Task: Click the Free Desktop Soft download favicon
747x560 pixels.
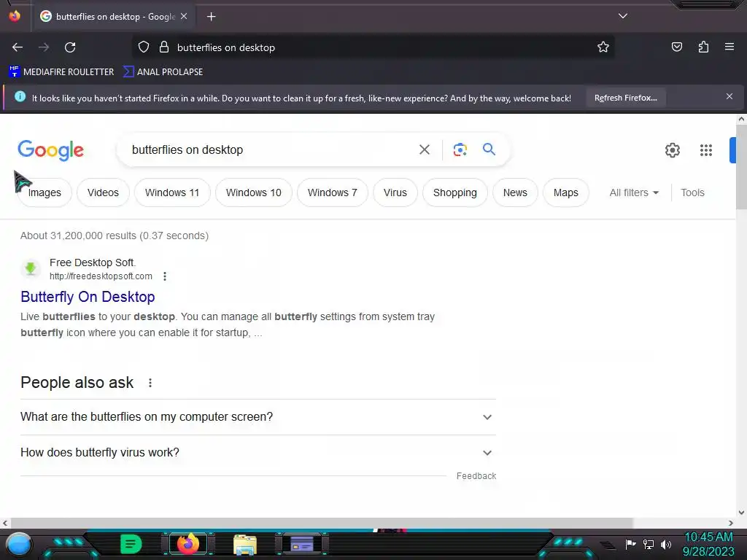Action: 31,268
